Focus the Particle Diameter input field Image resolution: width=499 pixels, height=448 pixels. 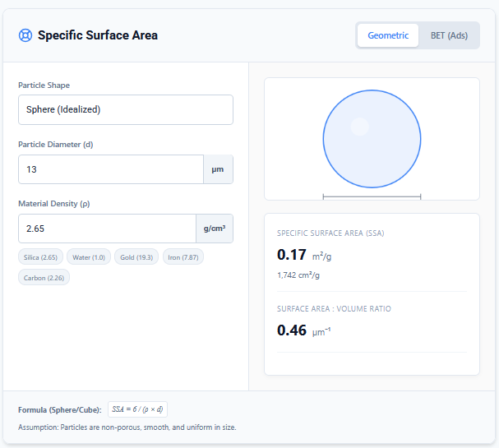(111, 169)
